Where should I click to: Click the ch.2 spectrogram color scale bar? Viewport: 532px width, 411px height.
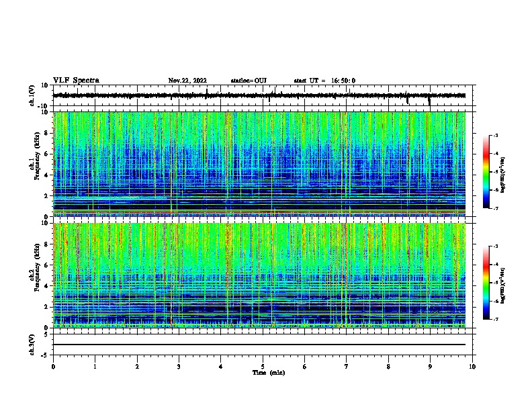click(x=486, y=283)
